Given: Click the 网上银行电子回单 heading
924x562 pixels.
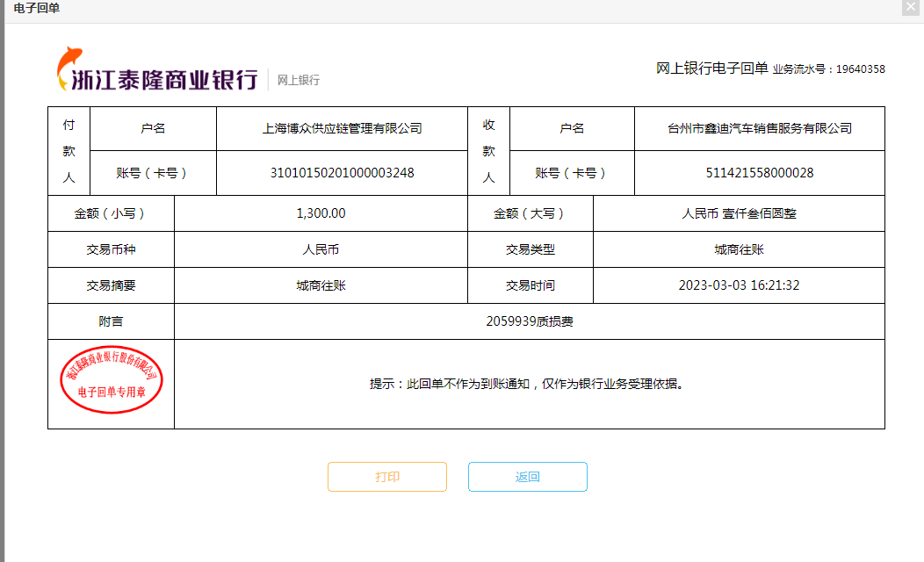Looking at the screenshot, I should pyautogui.click(x=711, y=68).
